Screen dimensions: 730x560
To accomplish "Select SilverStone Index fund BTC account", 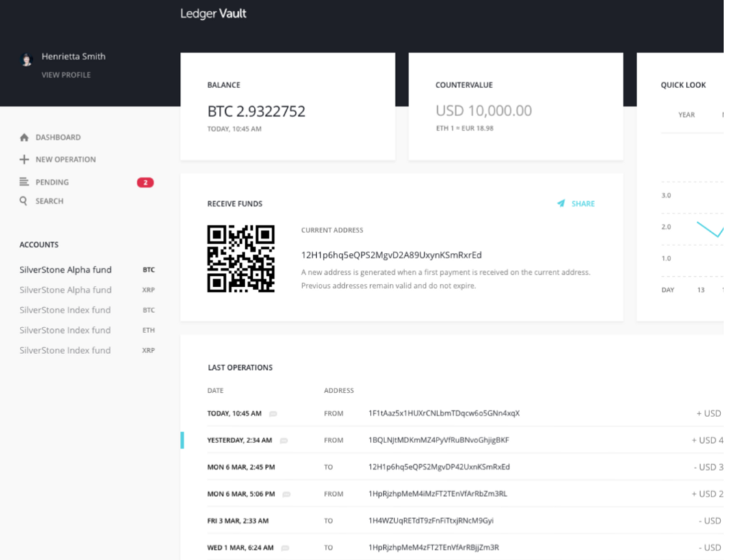I will pos(87,310).
